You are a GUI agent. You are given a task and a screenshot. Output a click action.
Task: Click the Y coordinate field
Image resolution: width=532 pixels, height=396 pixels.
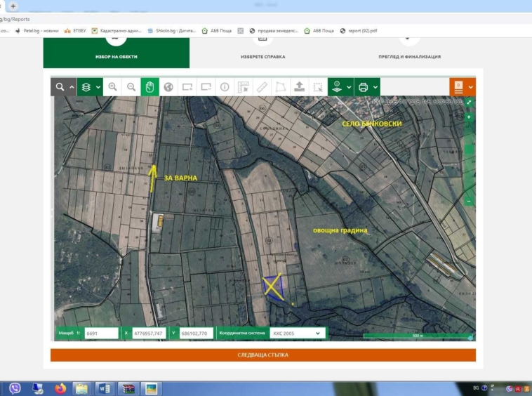(196, 334)
